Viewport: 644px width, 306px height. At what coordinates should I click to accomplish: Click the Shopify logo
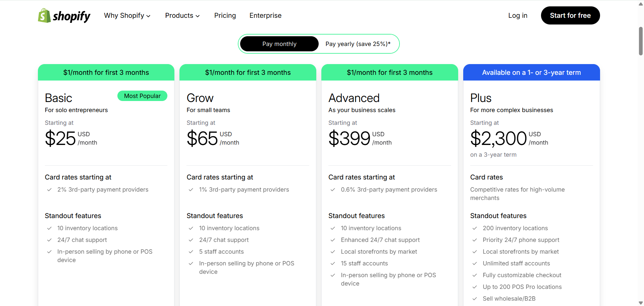pyautogui.click(x=64, y=15)
